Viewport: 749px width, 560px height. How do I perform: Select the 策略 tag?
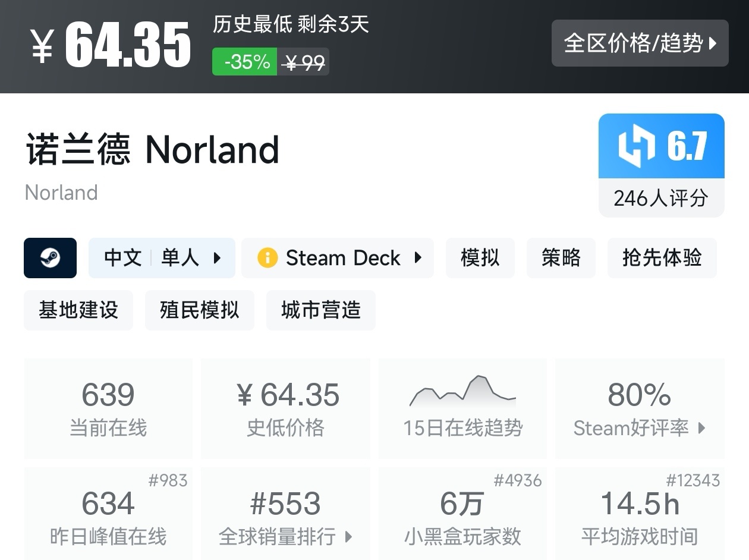tap(561, 257)
